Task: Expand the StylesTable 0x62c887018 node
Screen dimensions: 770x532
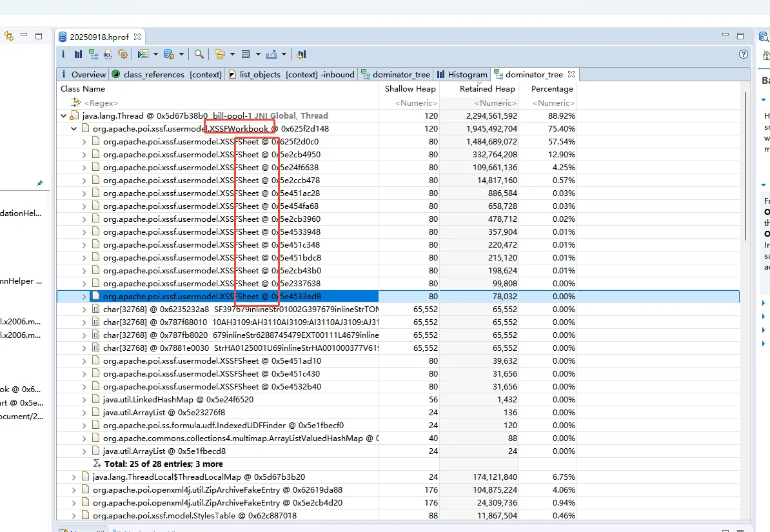Action: 74,516
